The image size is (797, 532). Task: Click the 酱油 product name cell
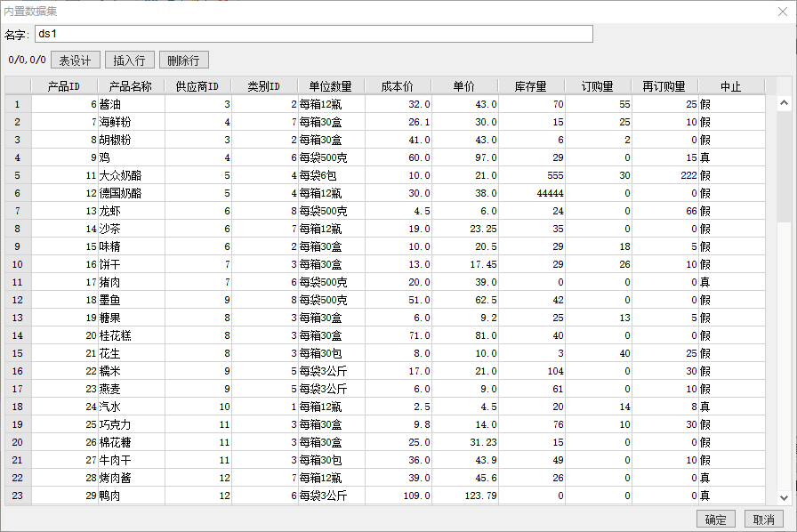(x=131, y=104)
